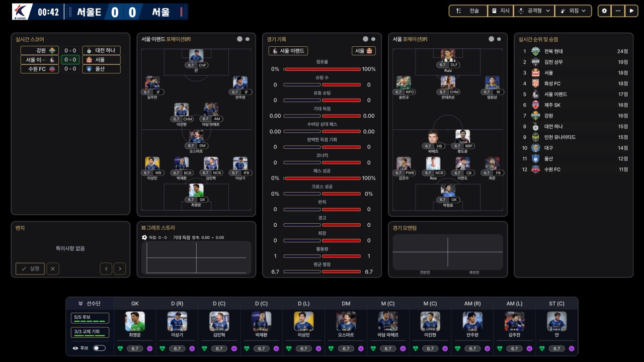Image resolution: width=644 pixels, height=362 pixels.
Task: Go to previous item in 벤치 panel
Action: pos(106,268)
